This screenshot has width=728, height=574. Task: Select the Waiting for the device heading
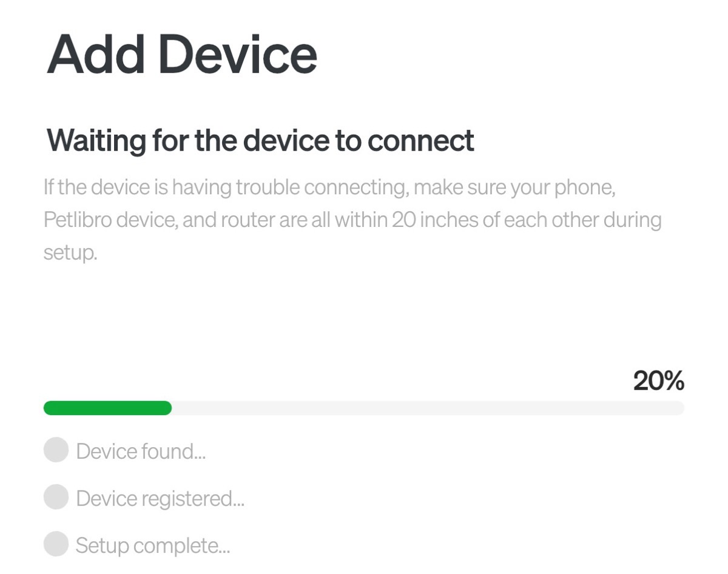261,140
